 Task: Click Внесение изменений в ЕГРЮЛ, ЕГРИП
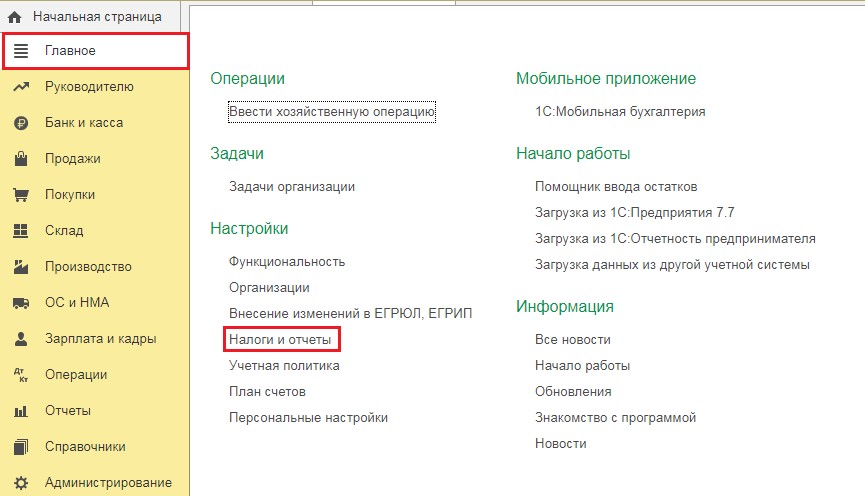[350, 313]
